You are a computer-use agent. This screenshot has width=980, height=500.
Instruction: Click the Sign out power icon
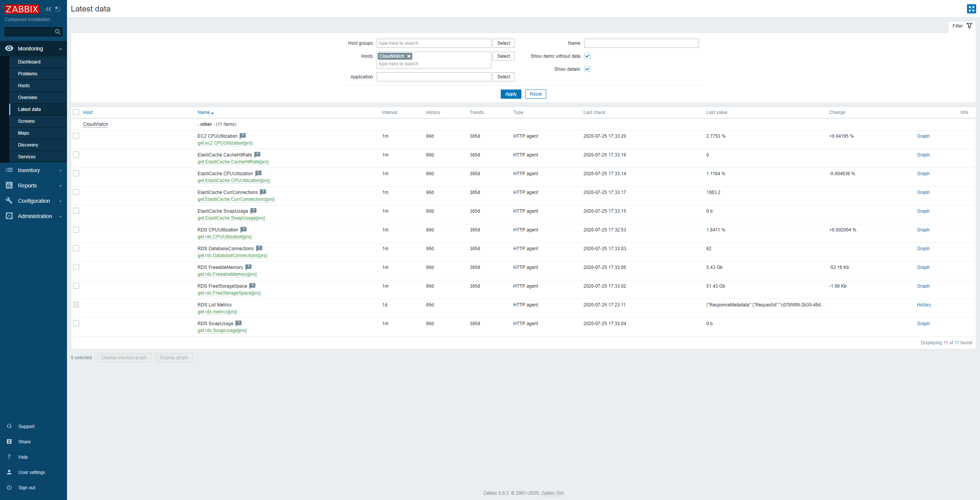coord(9,487)
